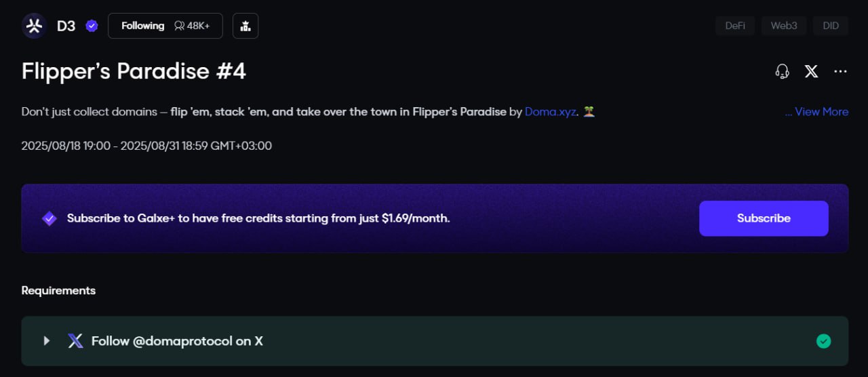Viewport: 868px width, 377px height.
Task: Click the Subscribe button
Action: click(x=764, y=218)
